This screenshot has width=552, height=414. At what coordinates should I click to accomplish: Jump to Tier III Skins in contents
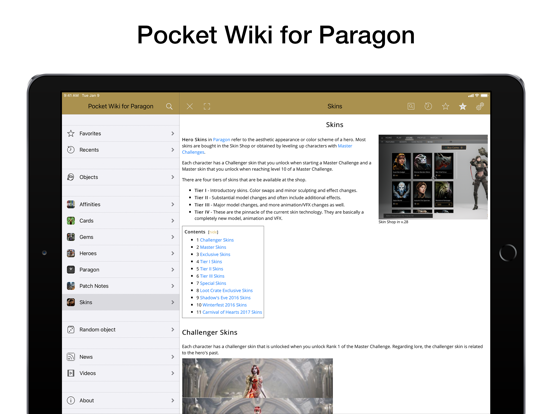[x=212, y=276]
